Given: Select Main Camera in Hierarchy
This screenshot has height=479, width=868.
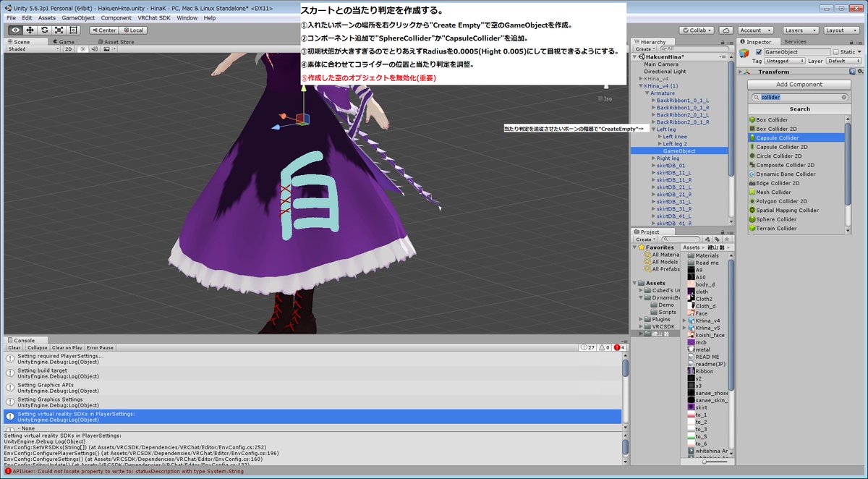Looking at the screenshot, I should click(661, 64).
